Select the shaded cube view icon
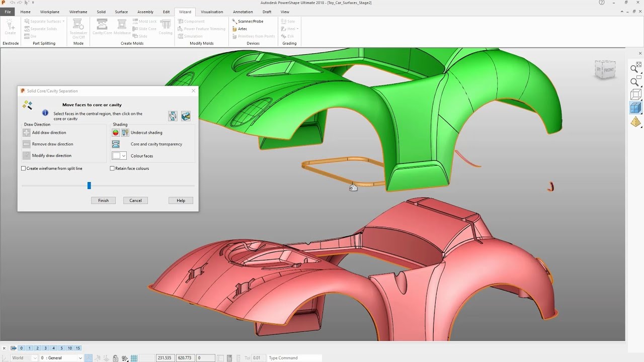Screen dimensions: 644x362 pyautogui.click(x=636, y=108)
